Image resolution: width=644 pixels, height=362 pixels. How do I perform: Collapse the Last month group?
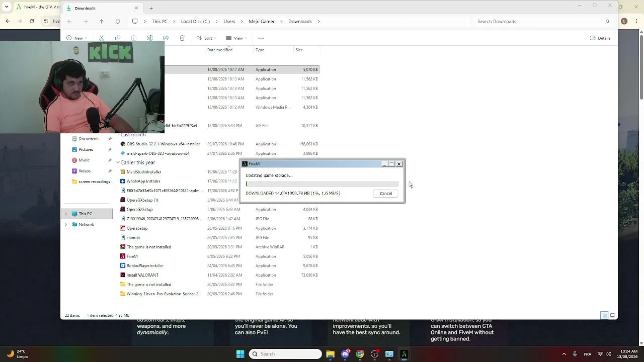[x=118, y=135]
